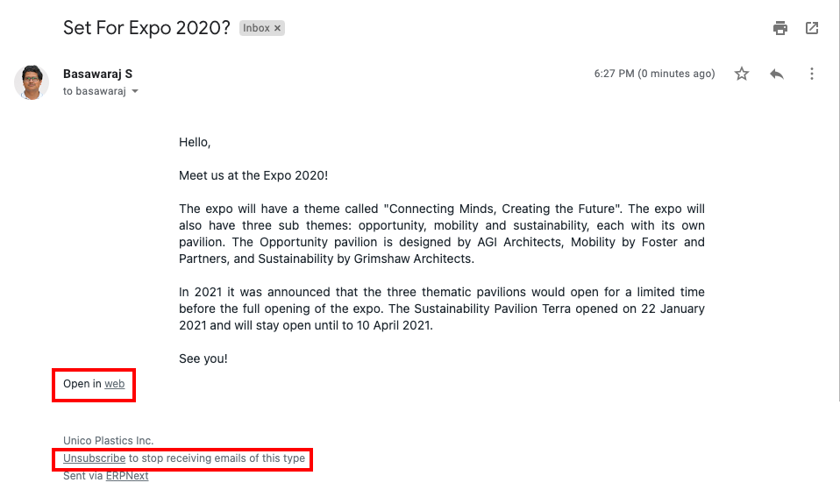Open the three-dot More options menu

(812, 74)
